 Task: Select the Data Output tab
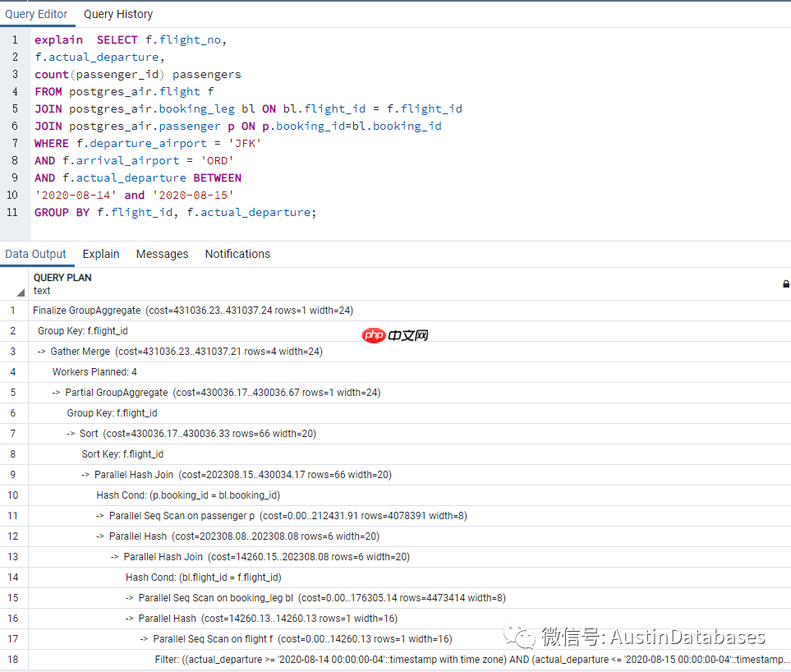pyautogui.click(x=37, y=254)
